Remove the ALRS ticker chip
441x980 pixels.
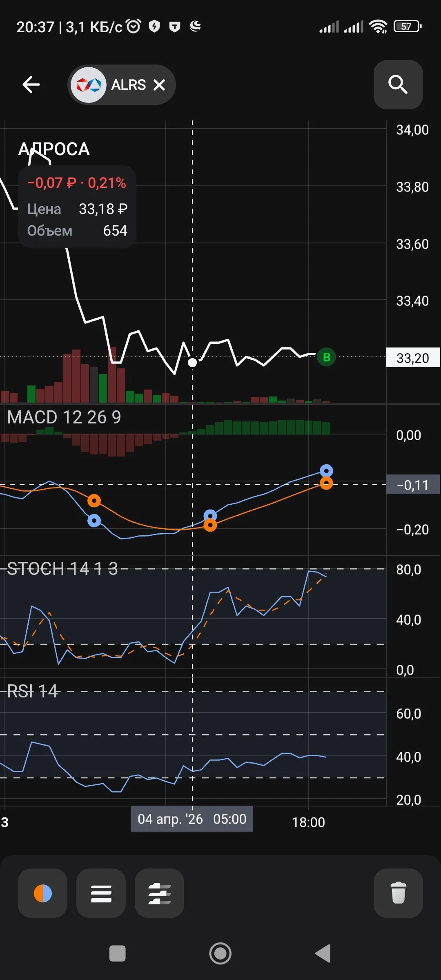[x=159, y=85]
